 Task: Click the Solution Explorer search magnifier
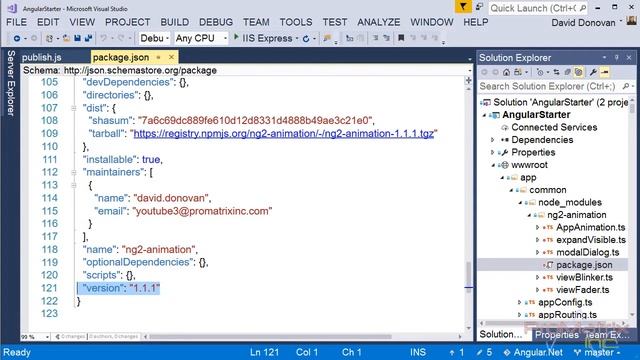click(x=626, y=86)
